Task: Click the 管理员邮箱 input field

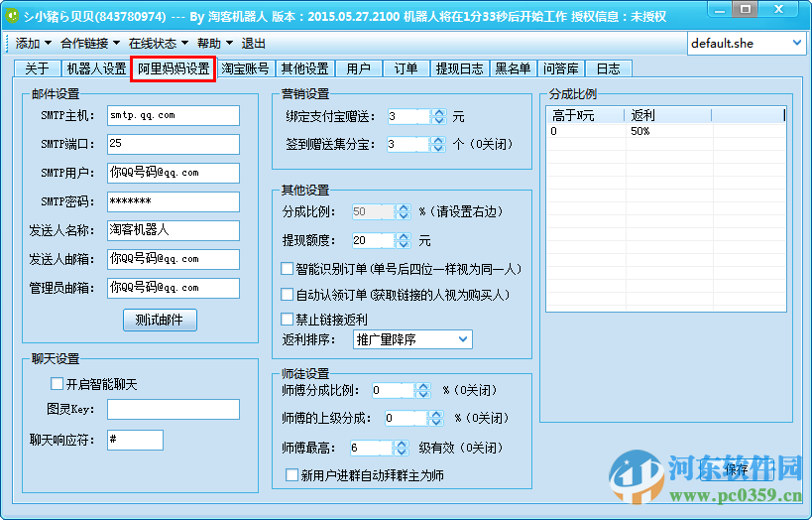Action: pyautogui.click(x=174, y=288)
